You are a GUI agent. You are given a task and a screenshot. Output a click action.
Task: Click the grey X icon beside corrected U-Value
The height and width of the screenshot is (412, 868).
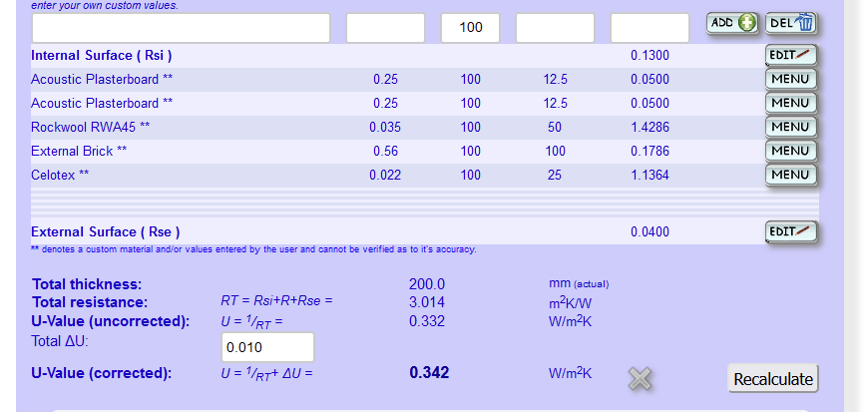point(641,377)
